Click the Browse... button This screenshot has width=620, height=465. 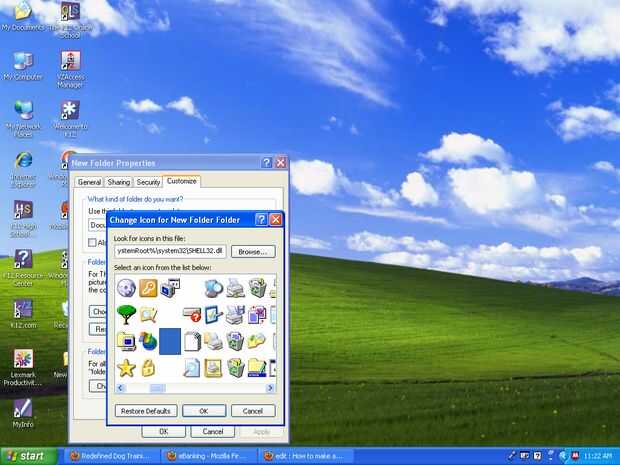point(253,252)
